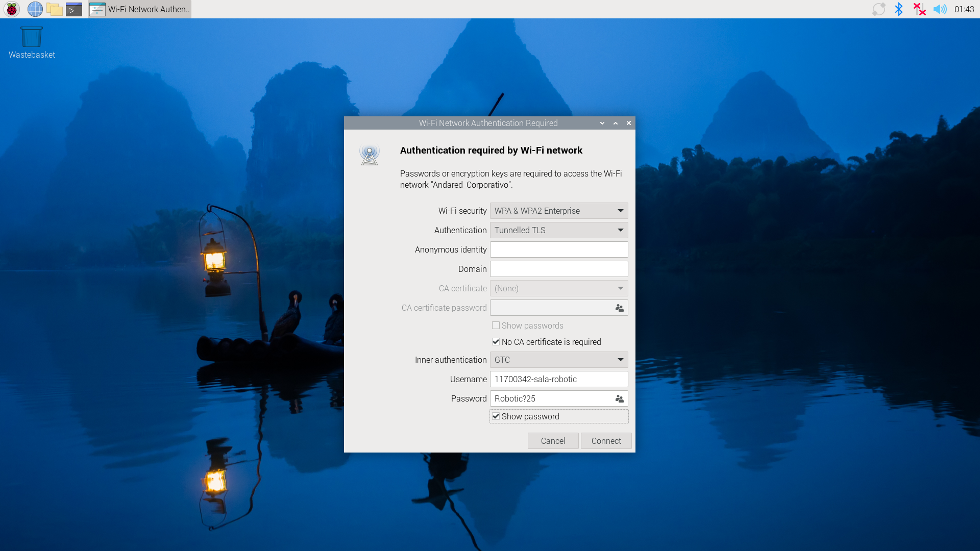Open the Raspberry Pi main menu
This screenshot has width=980, height=551.
coord(12,9)
